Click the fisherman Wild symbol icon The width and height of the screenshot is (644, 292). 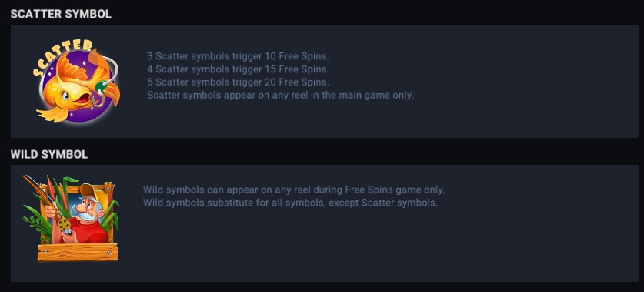[71, 218]
